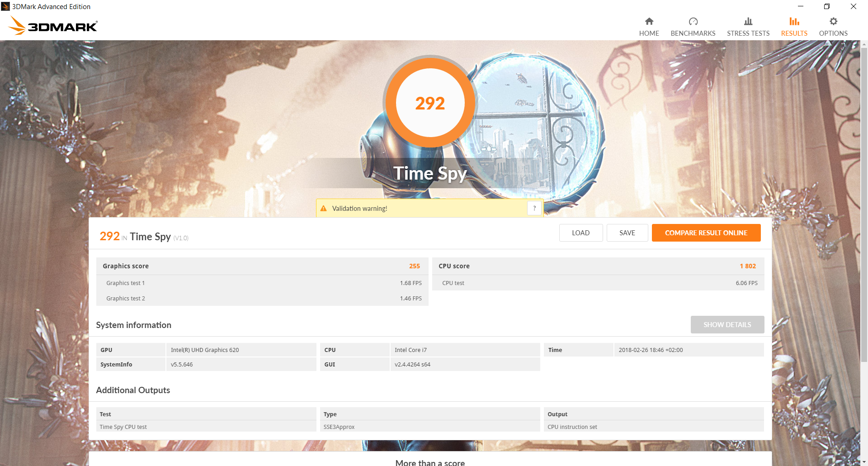This screenshot has width=868, height=466.
Task: Click the 3DMark logo in the header
Action: [x=53, y=26]
